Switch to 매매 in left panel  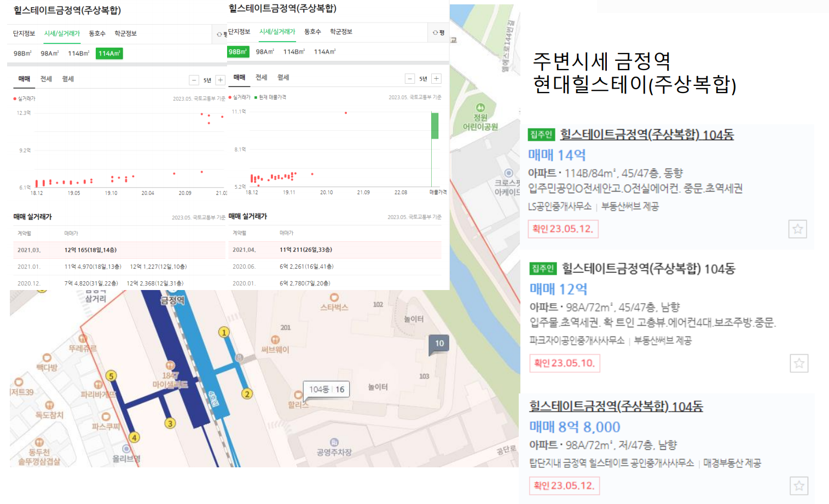[x=24, y=79]
